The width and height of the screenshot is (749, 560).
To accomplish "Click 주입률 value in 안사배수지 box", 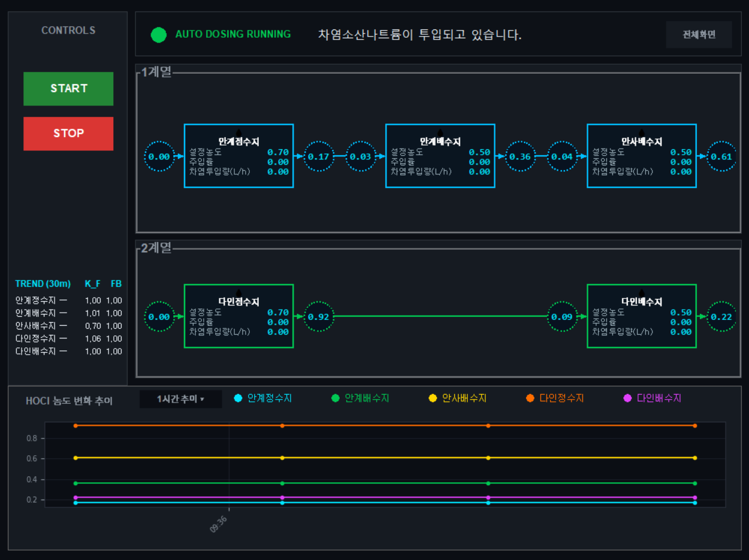I will point(681,162).
